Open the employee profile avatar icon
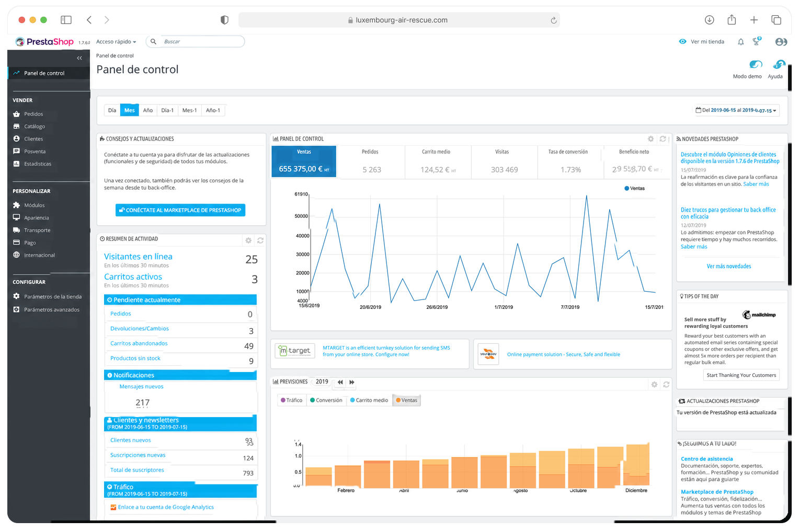The height and width of the screenshot is (532, 799). 781,42
